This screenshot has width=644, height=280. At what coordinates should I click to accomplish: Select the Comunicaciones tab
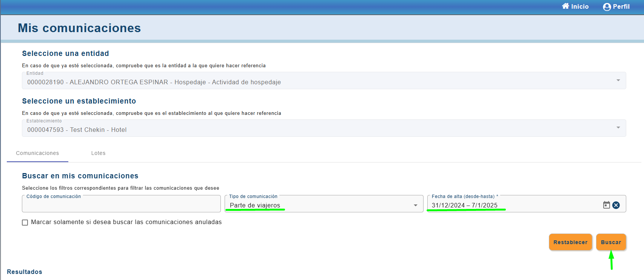tap(37, 153)
